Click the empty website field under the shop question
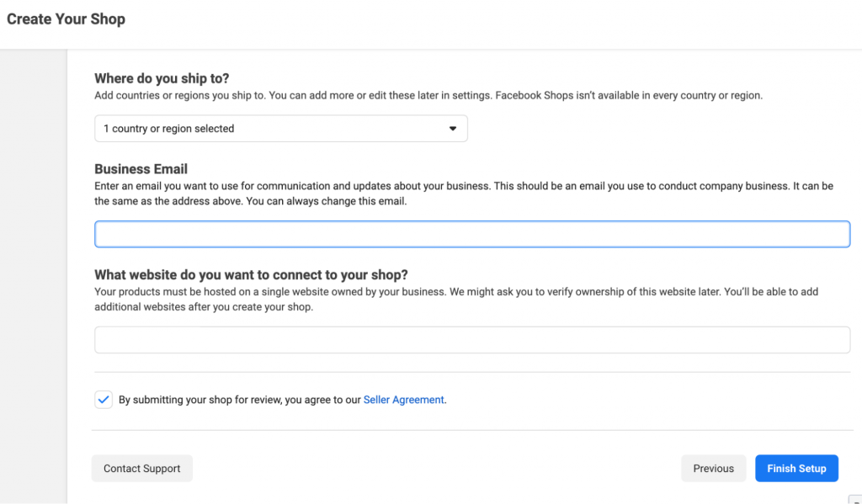 [471, 339]
